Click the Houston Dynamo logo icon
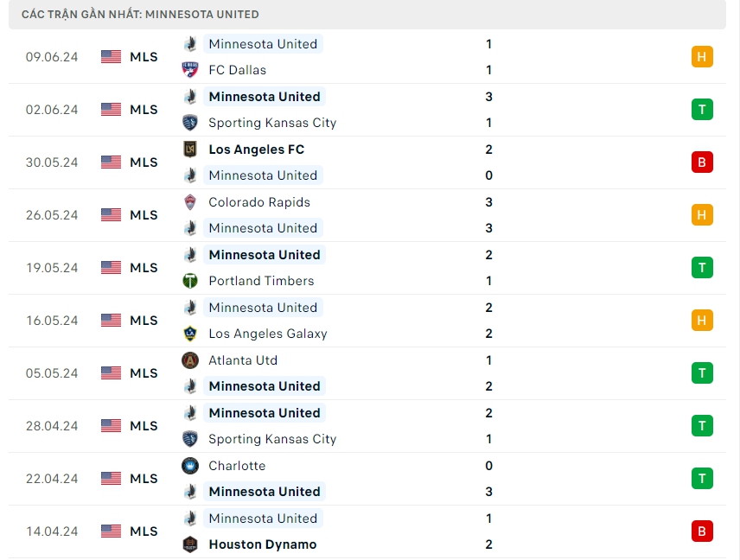 tap(190, 544)
